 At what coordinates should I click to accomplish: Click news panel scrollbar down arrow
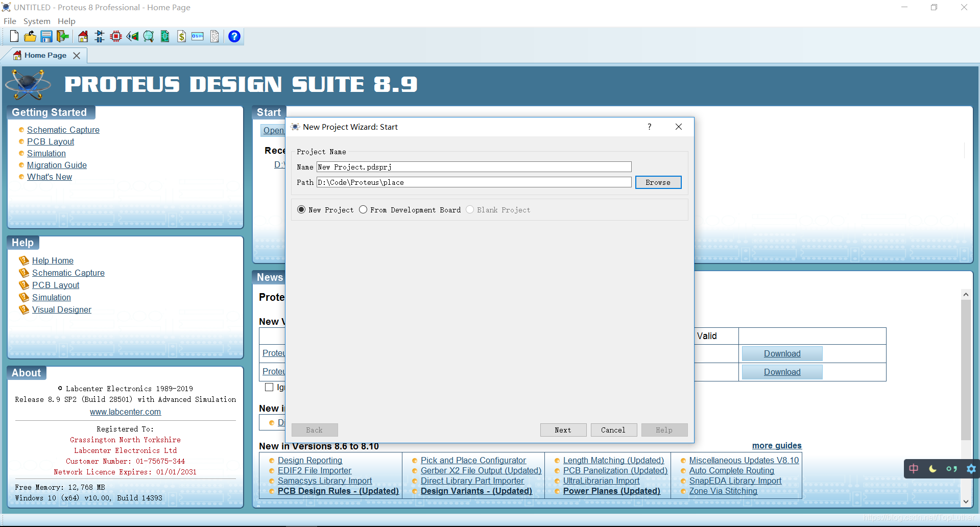[966, 501]
